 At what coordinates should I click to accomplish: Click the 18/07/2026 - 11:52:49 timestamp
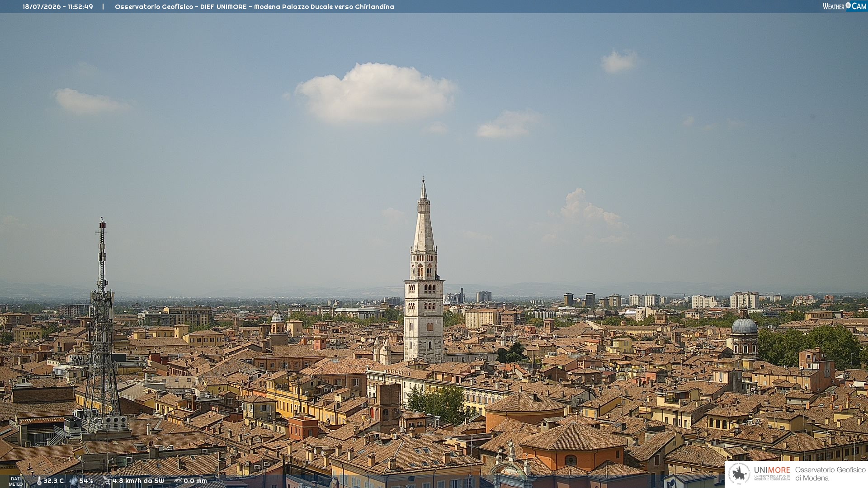[x=58, y=7]
